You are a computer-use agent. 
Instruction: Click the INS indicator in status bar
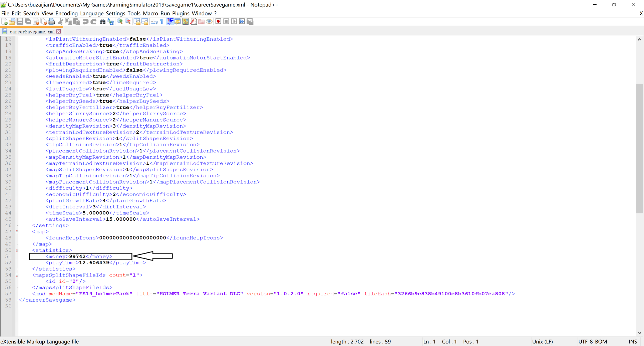pos(633,342)
